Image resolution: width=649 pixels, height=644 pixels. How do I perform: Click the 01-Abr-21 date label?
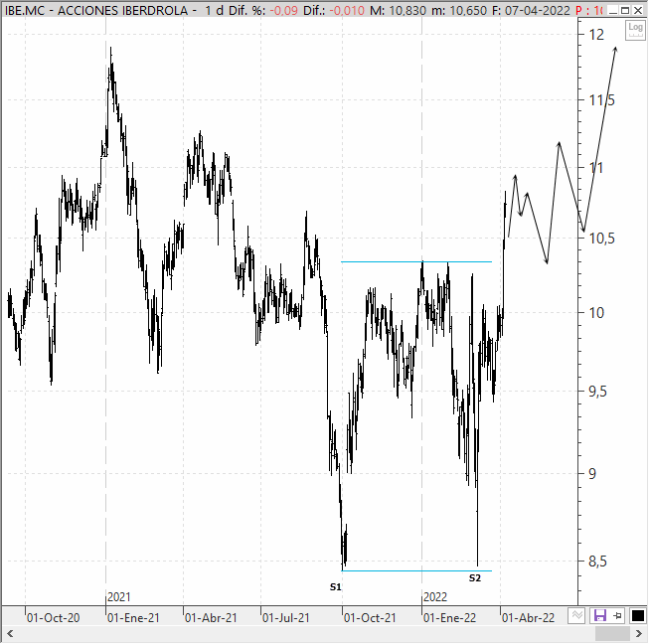211,618
